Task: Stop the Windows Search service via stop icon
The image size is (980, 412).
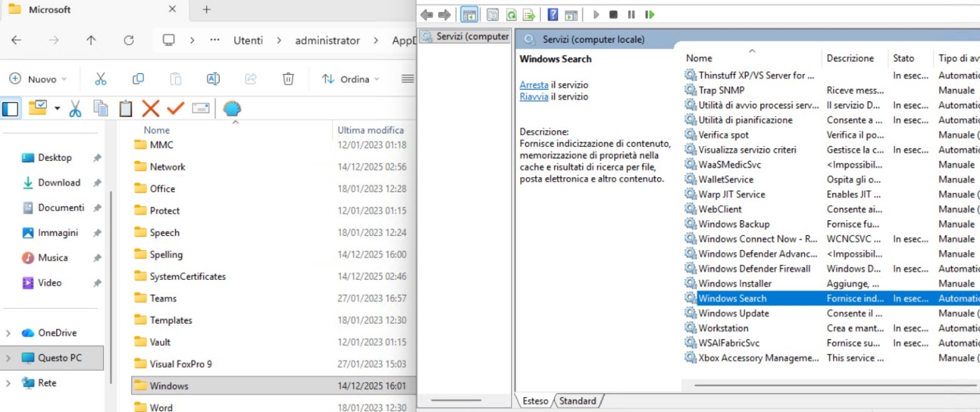Action: click(614, 14)
